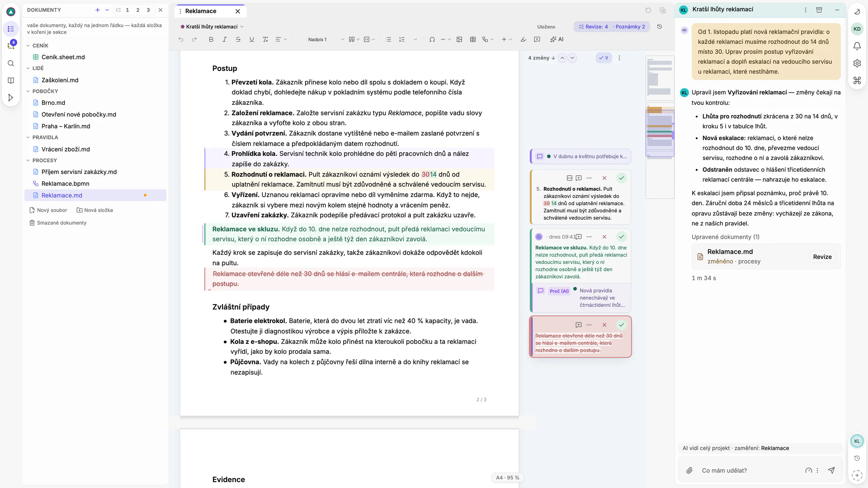868x488 pixels.
Task: Open document version history clock icon
Action: click(x=660, y=27)
